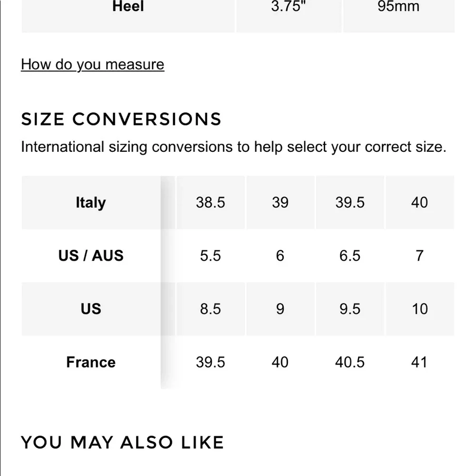476x476 pixels.
Task: Click the France row header
Action: click(x=90, y=362)
